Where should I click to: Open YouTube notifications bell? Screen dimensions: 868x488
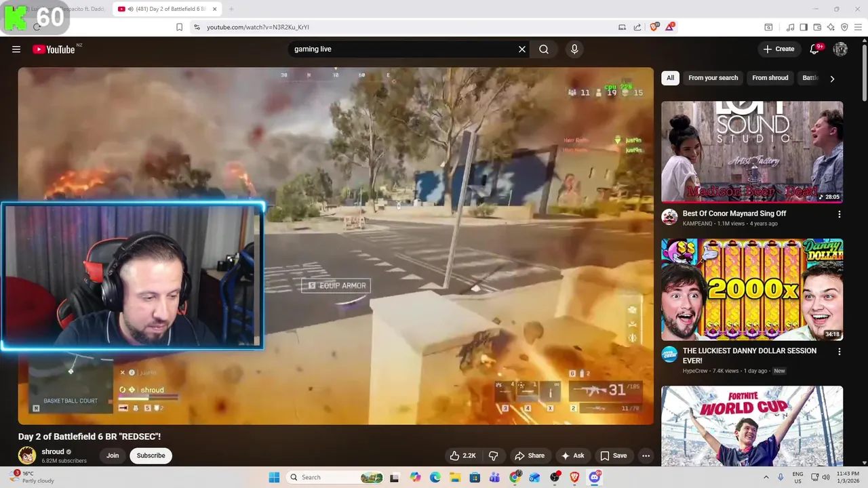point(815,49)
